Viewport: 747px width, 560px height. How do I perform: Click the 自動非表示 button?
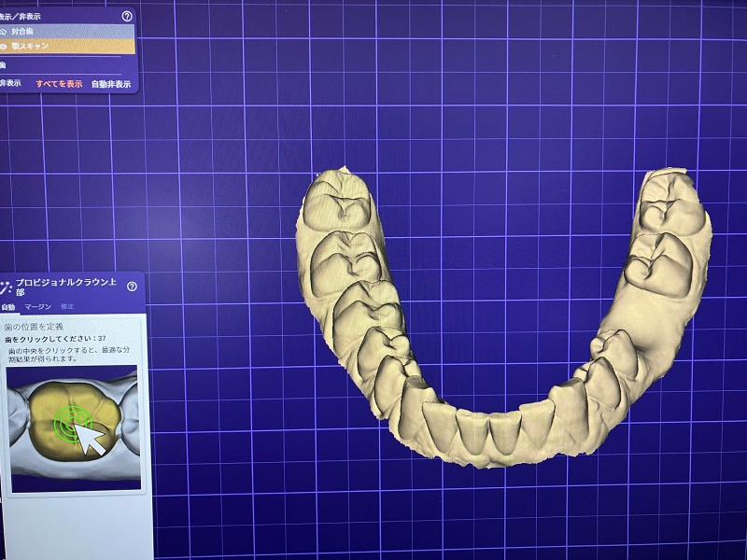tap(110, 84)
